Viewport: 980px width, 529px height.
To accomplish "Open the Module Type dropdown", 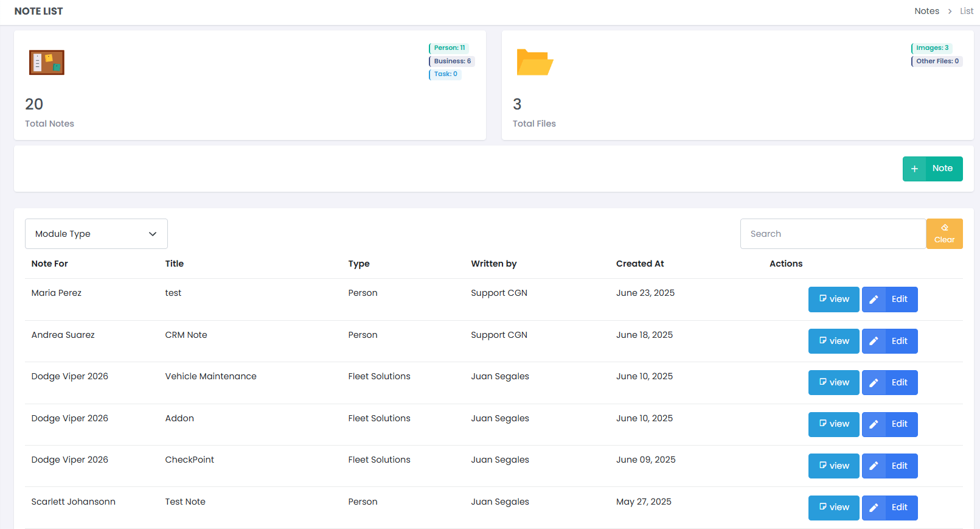I will pos(96,234).
